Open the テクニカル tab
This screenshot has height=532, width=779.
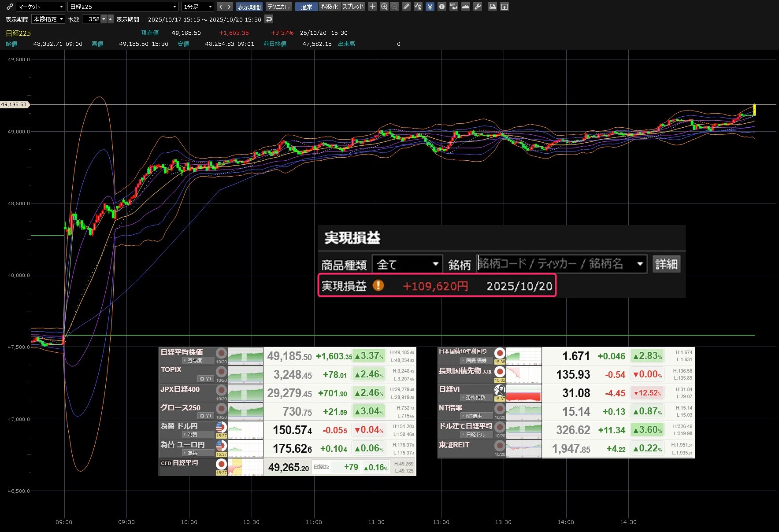click(278, 7)
